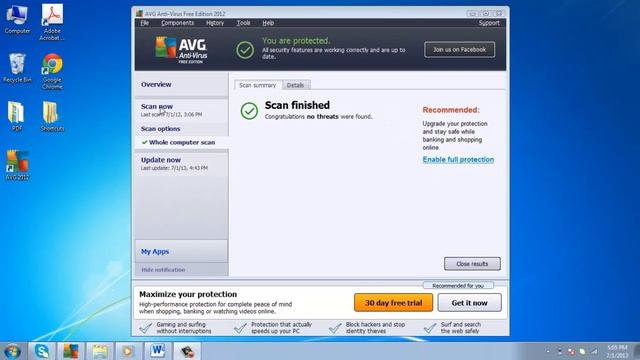Open Windows Explorer from taskbar
This screenshot has width=640, height=360.
[x=100, y=351]
